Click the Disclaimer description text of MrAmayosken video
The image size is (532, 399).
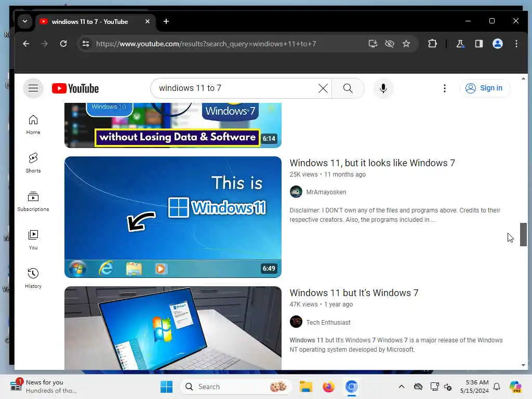pyautogui.click(x=395, y=215)
